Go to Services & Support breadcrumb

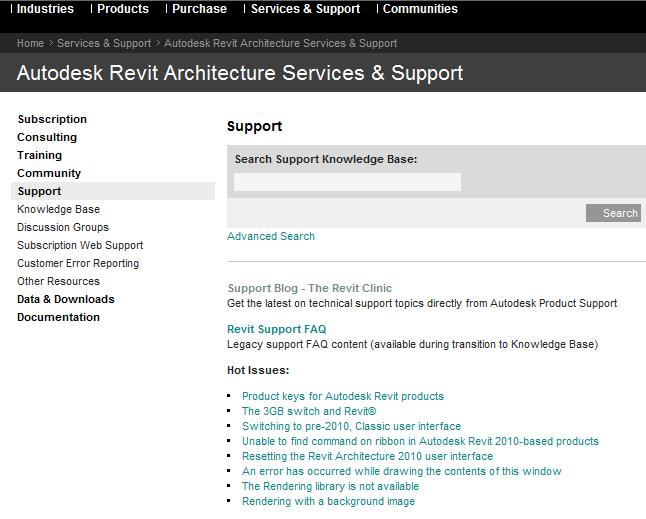point(104,43)
